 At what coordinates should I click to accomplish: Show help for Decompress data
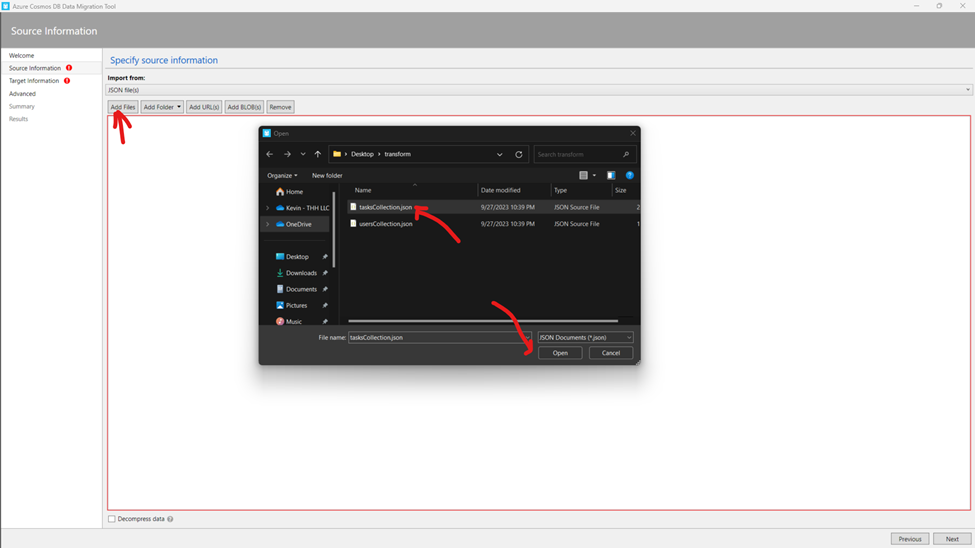click(x=170, y=519)
